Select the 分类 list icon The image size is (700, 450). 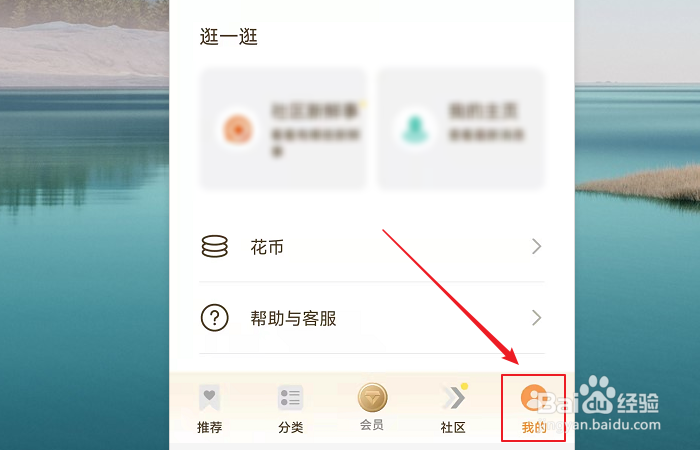(290, 397)
